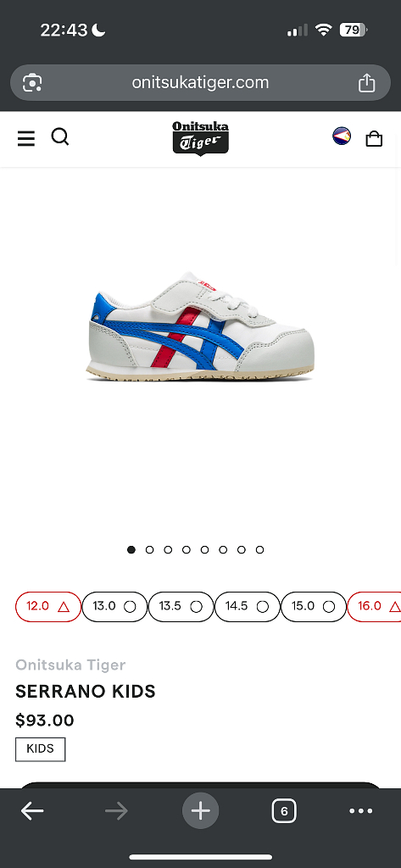Viewport: 401px width, 868px height.
Task: Tap the search magnifier icon
Action: point(60,136)
